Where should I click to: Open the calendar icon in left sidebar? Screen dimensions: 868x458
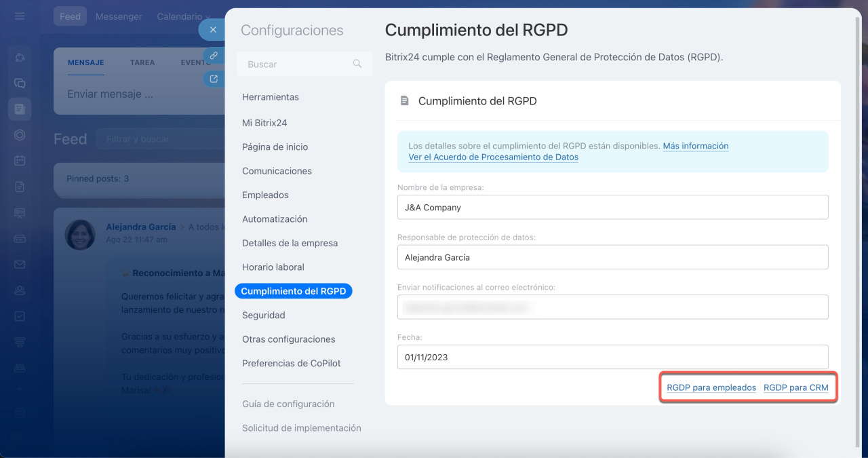(x=20, y=161)
